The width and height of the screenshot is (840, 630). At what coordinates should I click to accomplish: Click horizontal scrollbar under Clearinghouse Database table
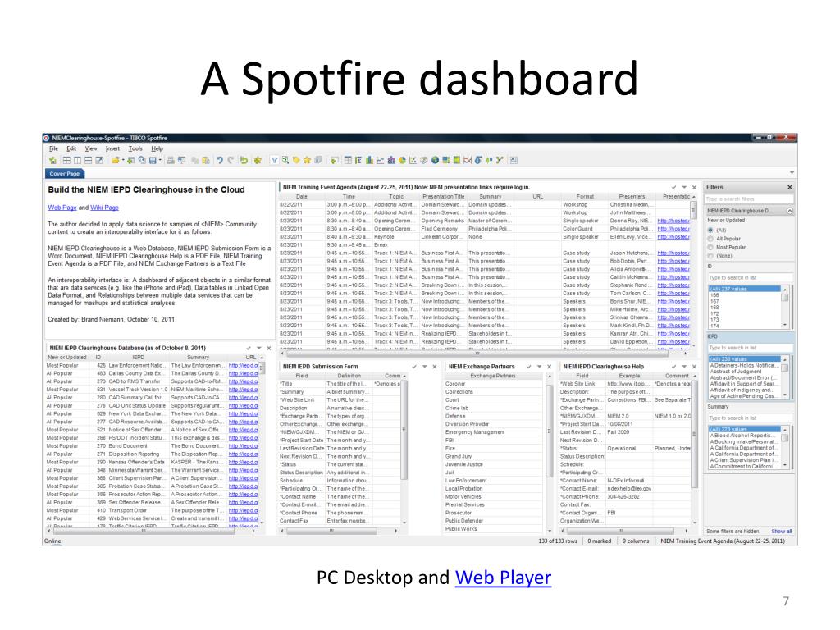point(144,531)
